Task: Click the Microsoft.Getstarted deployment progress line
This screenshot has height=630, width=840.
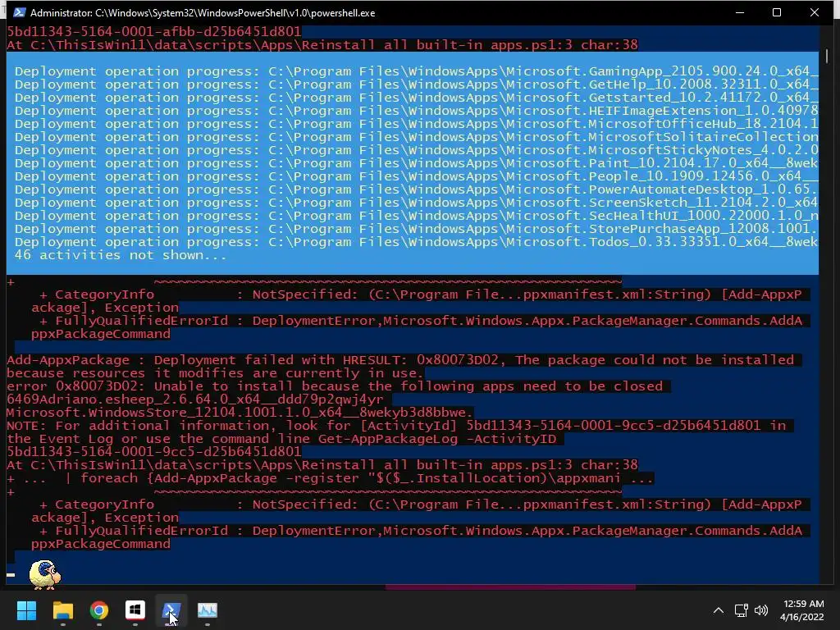Action: tap(416, 98)
